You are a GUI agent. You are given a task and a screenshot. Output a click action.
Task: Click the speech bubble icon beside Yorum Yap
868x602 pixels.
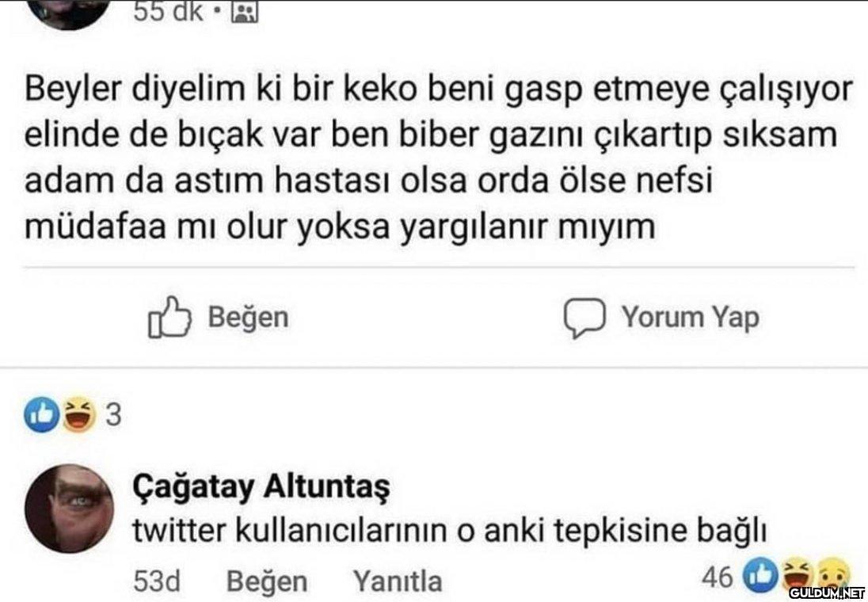583,319
